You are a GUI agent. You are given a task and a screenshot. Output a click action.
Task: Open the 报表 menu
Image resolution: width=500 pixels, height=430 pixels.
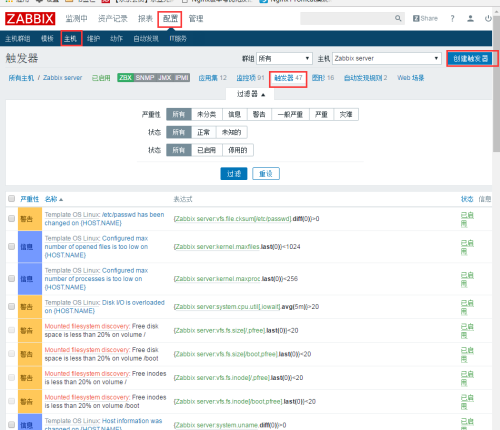click(x=145, y=19)
